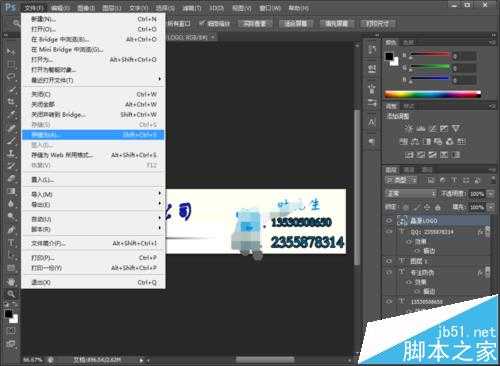Click the Print Size button
The width and height of the screenshot is (500, 366).
378,23
